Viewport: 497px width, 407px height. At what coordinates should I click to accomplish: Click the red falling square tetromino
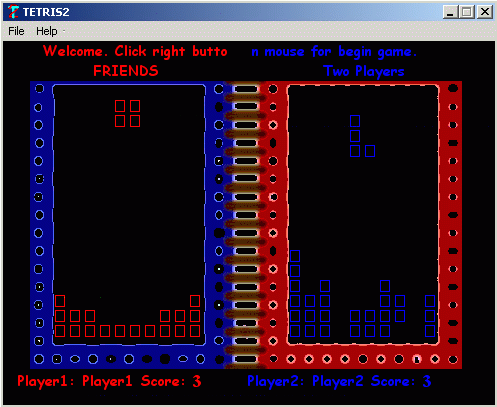click(x=127, y=113)
